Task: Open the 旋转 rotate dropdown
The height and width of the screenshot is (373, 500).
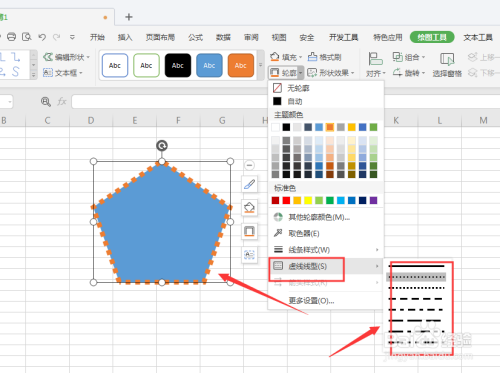Action: tap(409, 73)
